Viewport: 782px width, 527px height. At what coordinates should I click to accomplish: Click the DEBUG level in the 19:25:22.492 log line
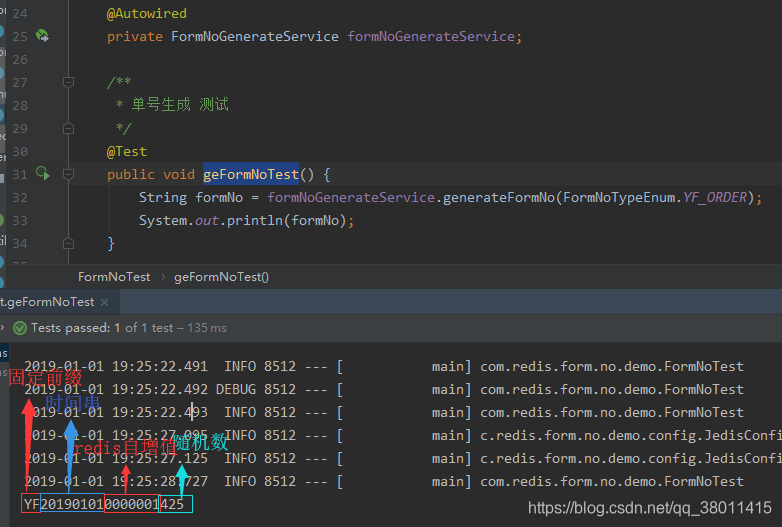click(235, 389)
